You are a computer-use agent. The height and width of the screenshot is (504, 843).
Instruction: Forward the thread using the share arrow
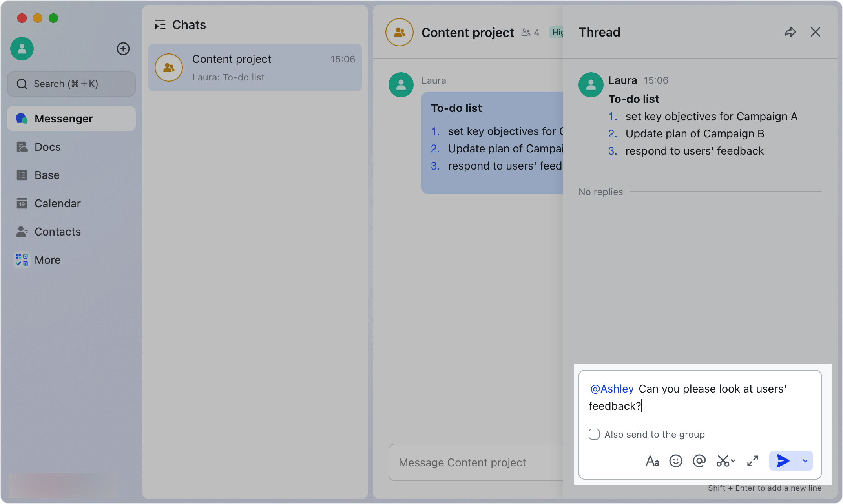tap(790, 32)
